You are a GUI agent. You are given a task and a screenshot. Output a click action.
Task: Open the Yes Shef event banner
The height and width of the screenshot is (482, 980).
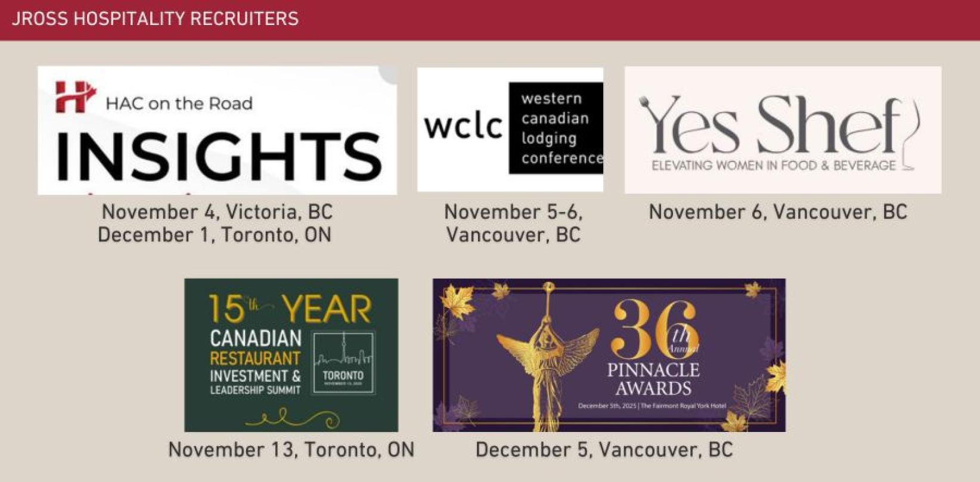pyautogui.click(x=782, y=130)
